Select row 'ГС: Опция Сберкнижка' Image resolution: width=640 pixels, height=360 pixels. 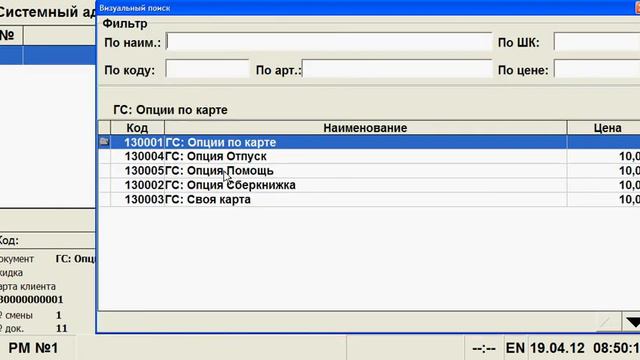369,185
